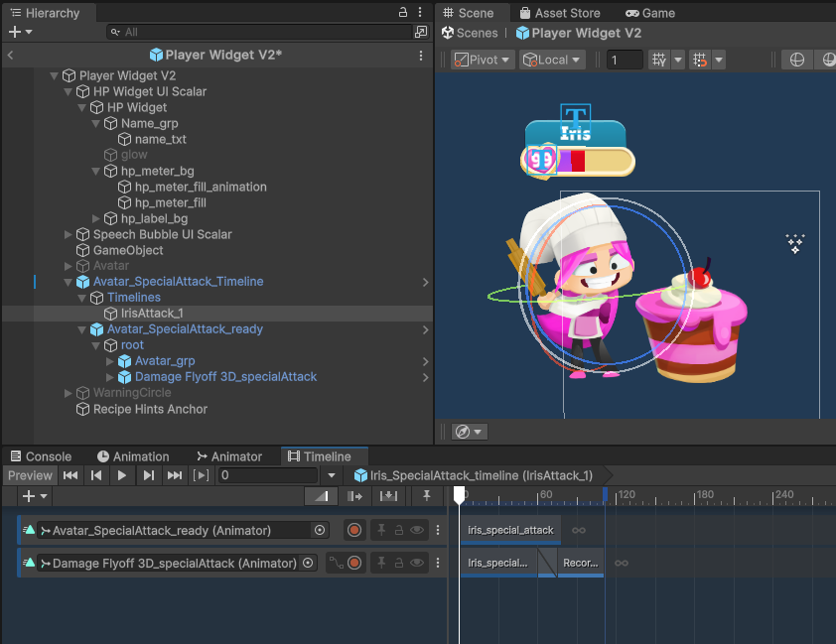Open Avatar_SpecialAttack_Timeline prefab via row arrow
Viewport: 836px width, 644px height.
point(425,283)
